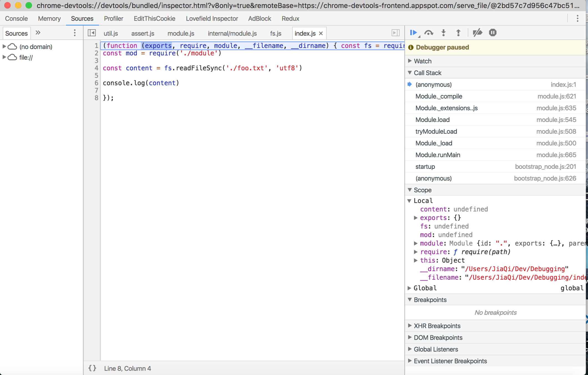Resume script execution with the play button
This screenshot has height=375, width=588.
coord(413,33)
